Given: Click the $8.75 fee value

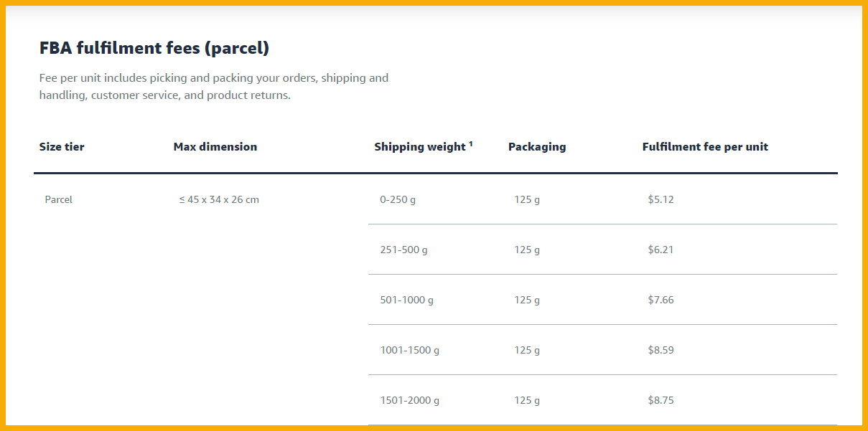Looking at the screenshot, I should 661,401.
